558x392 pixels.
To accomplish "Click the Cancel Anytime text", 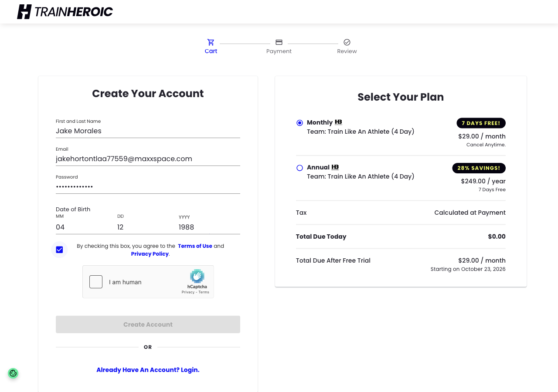I will click(x=486, y=145).
